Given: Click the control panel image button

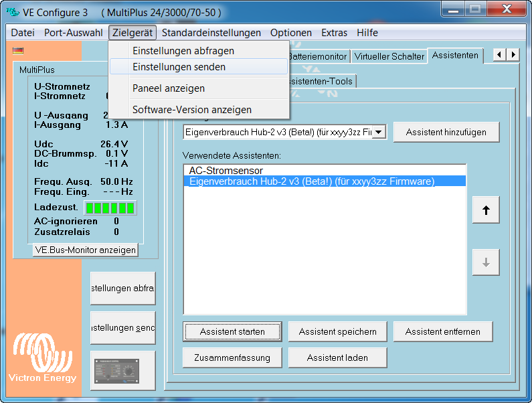Looking at the screenshot, I should [122, 370].
